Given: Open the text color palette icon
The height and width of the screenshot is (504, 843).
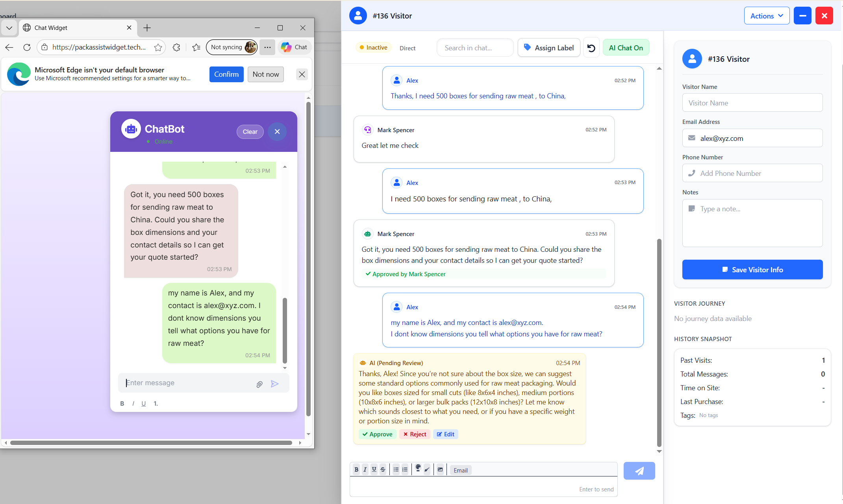Looking at the screenshot, I should click(x=418, y=469).
